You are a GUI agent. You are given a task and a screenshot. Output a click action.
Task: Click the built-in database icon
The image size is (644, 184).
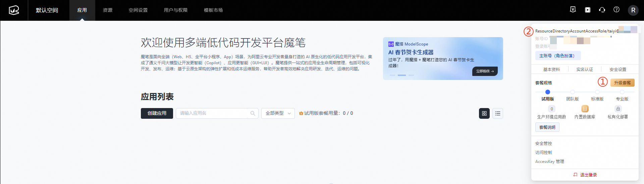585,109
